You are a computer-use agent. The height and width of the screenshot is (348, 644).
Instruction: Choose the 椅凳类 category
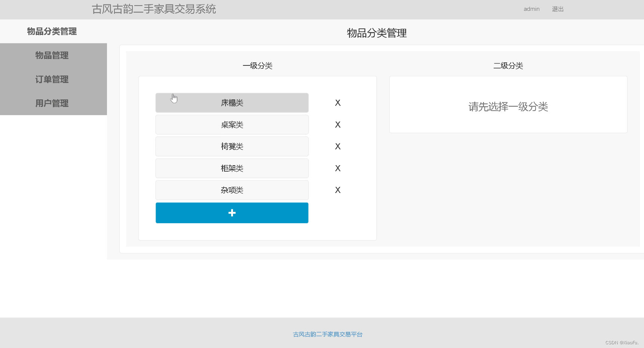[232, 147]
